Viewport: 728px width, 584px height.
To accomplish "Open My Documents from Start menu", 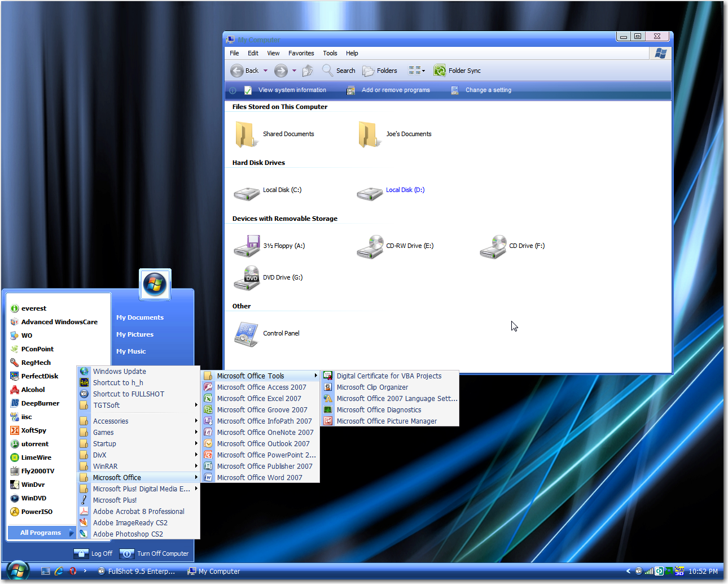I will 140,318.
